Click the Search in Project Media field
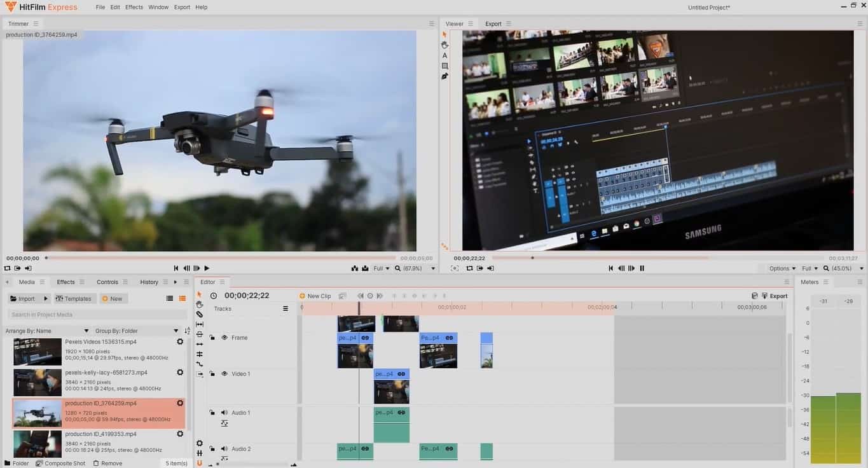The image size is (868, 468). (97, 315)
